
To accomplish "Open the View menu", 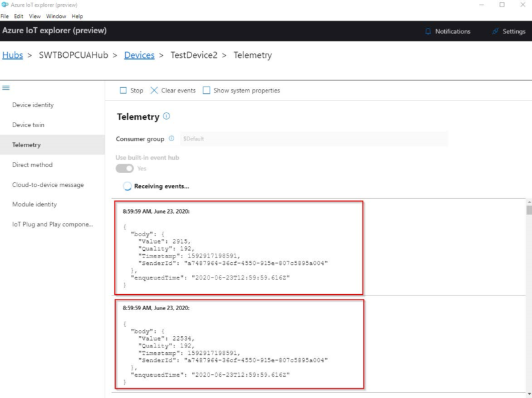I will pos(35,16).
